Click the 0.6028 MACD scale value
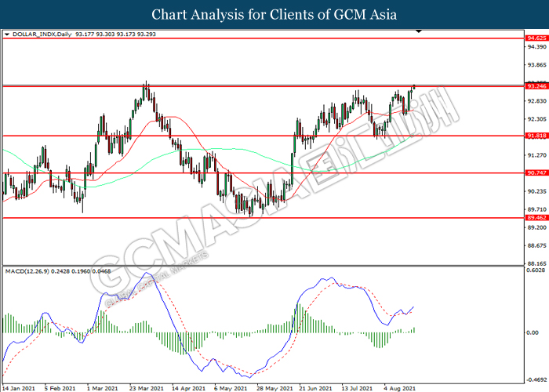 click(x=536, y=270)
